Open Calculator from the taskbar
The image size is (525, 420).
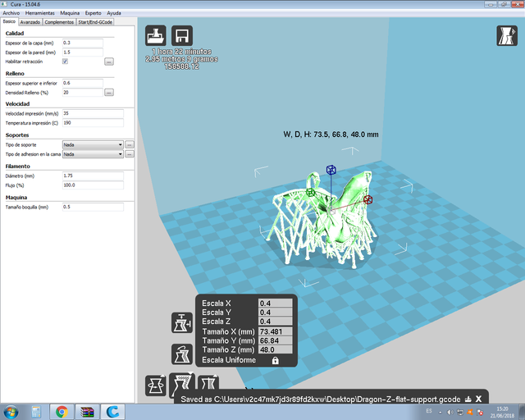tap(36, 412)
